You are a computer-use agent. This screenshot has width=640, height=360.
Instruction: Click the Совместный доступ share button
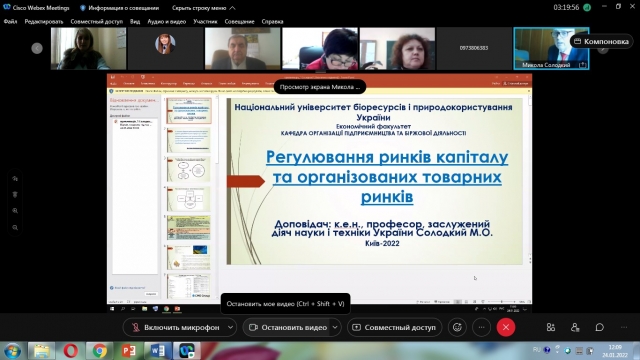pos(394,327)
